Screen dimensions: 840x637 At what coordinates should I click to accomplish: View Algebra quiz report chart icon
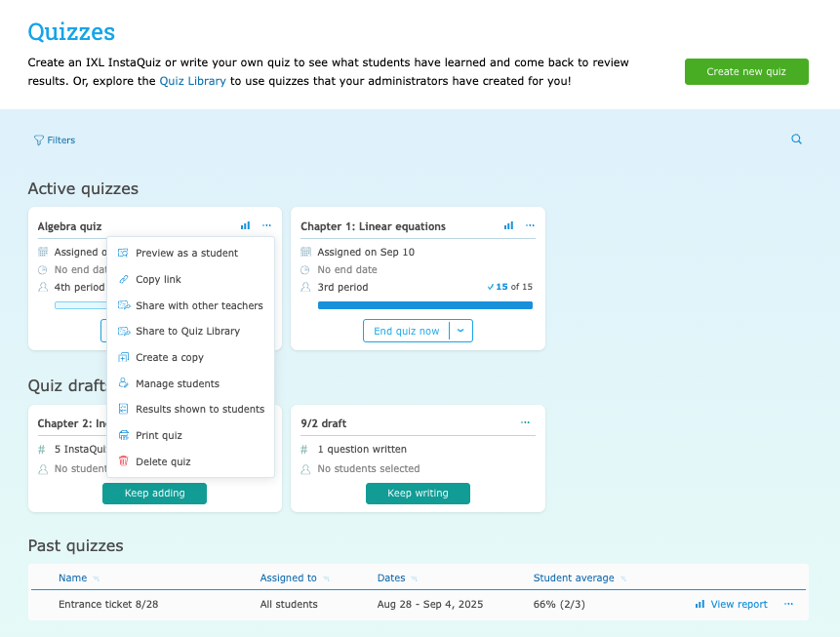coord(245,226)
